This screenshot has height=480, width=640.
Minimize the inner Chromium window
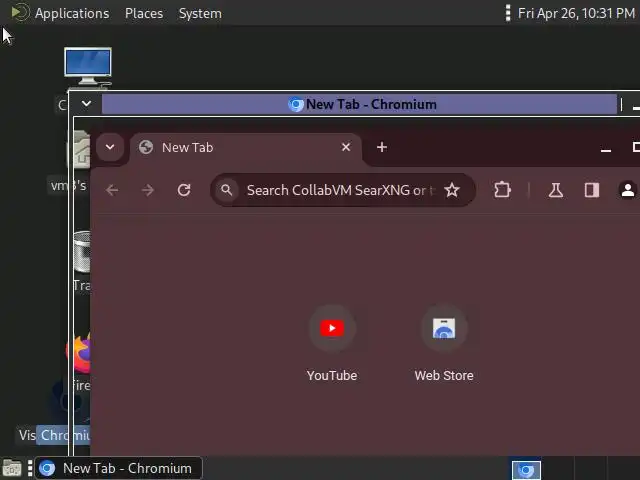click(x=606, y=148)
